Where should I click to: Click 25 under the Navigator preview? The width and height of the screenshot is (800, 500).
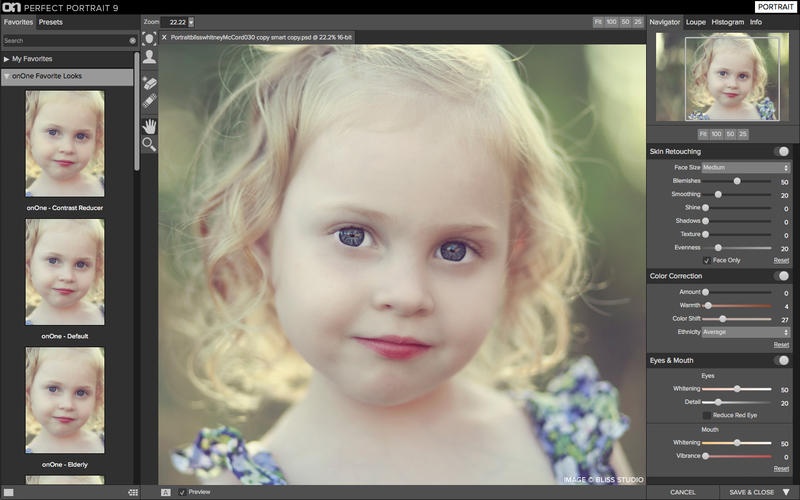click(743, 134)
